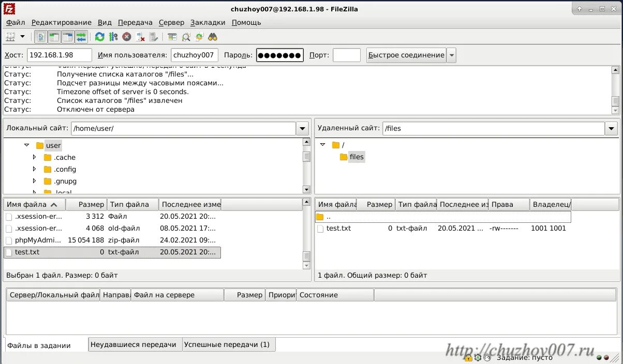
Task: Focus the Пароль field
Action: tap(280, 55)
